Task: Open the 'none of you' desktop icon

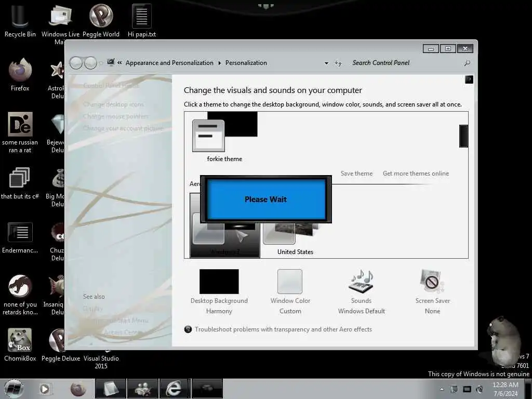Action: (x=20, y=295)
